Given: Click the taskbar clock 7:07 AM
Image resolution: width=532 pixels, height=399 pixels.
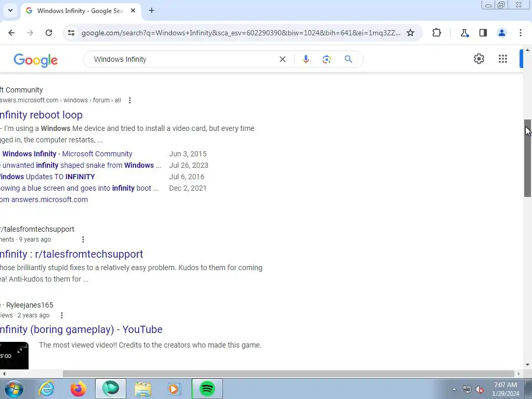Looking at the screenshot, I should click(x=506, y=385).
